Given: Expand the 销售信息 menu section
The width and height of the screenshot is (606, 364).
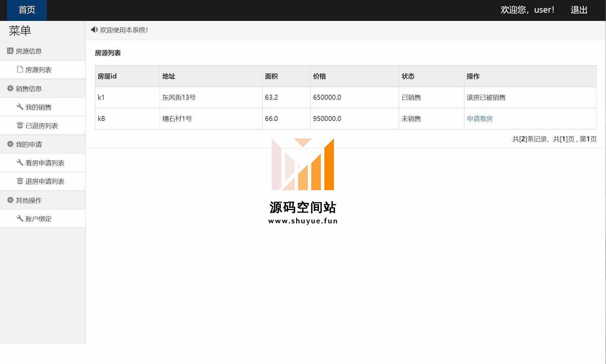Looking at the screenshot, I should [x=43, y=89].
